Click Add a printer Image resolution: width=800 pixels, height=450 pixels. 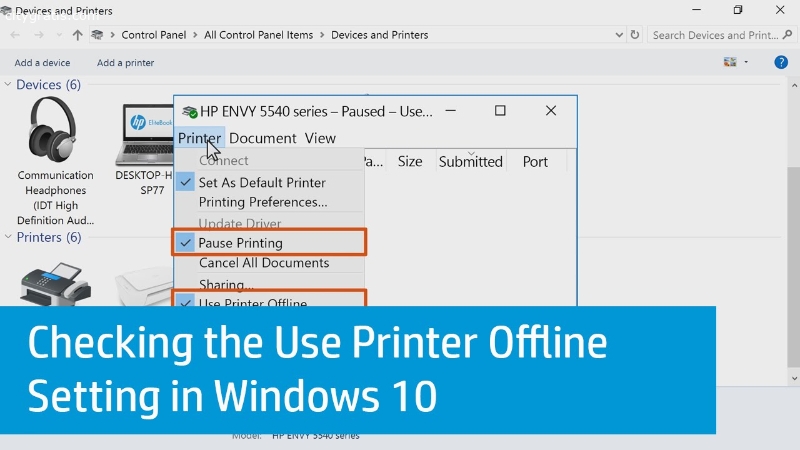(126, 63)
